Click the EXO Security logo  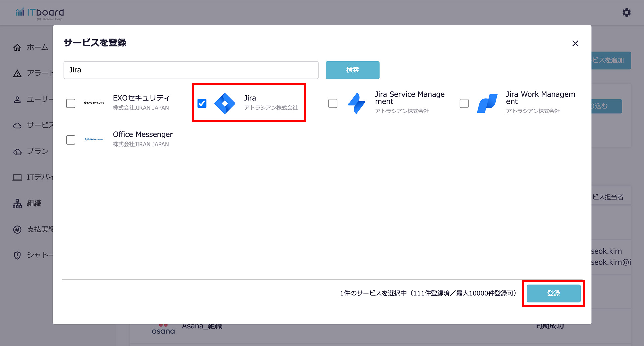pos(94,103)
